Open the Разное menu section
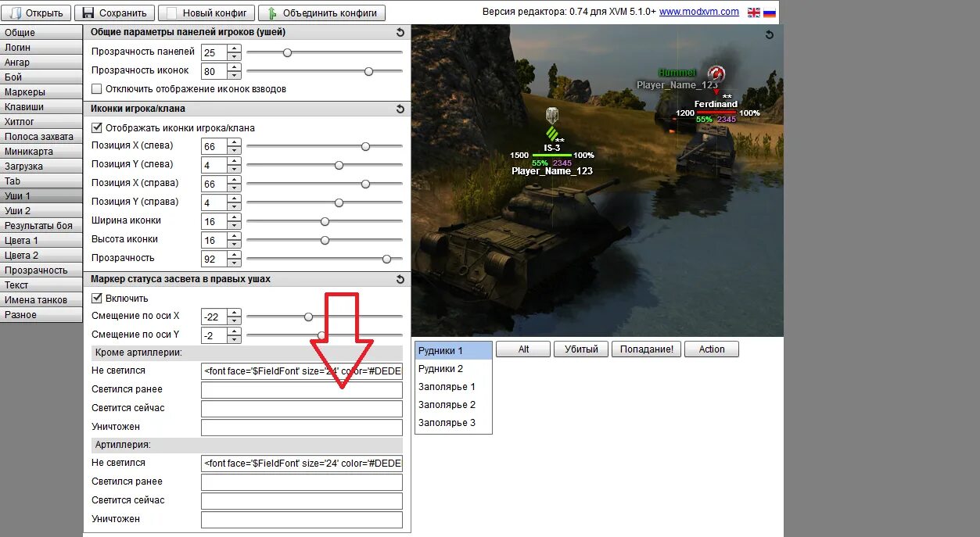This screenshot has height=537, width=980. (x=41, y=315)
